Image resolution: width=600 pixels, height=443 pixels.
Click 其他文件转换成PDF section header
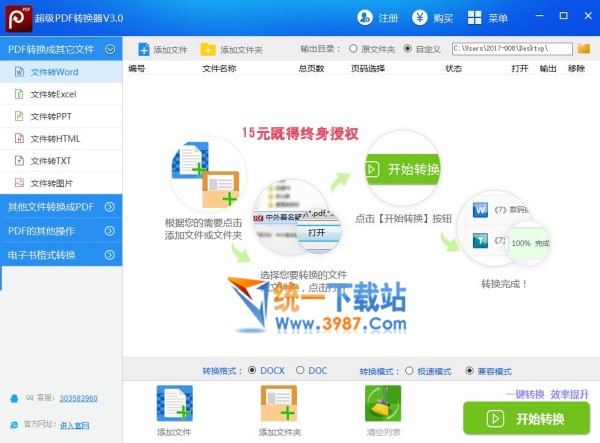61,207
